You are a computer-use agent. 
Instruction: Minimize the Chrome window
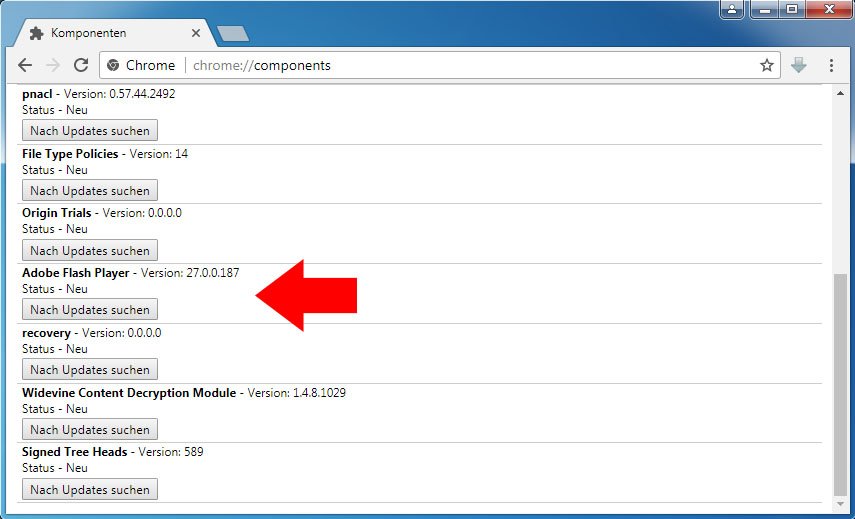765,9
